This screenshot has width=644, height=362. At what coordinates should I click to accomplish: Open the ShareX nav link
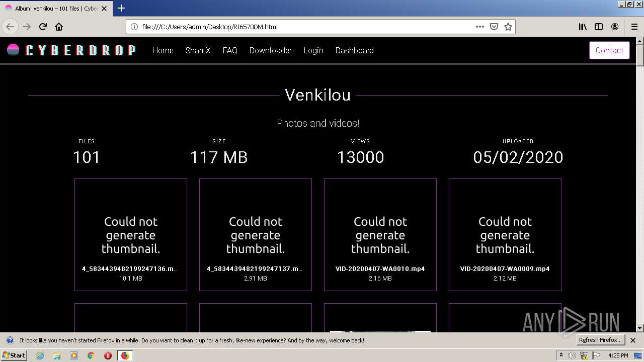point(198,50)
